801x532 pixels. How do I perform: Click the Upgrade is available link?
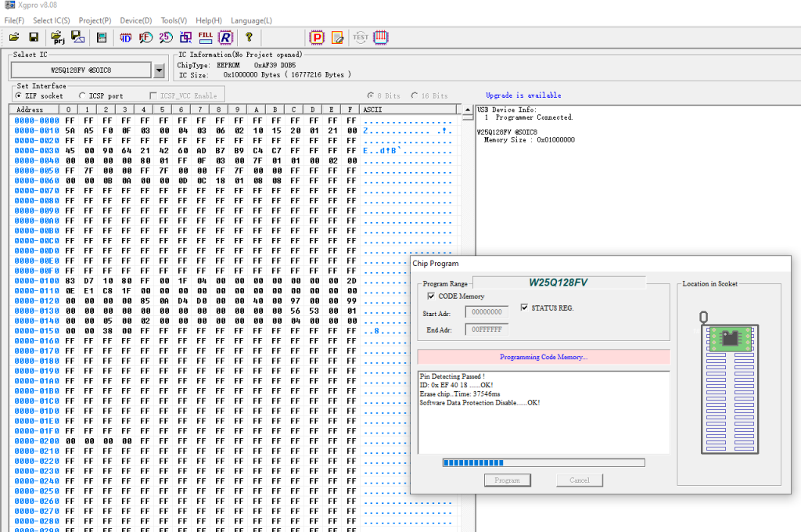(x=523, y=95)
